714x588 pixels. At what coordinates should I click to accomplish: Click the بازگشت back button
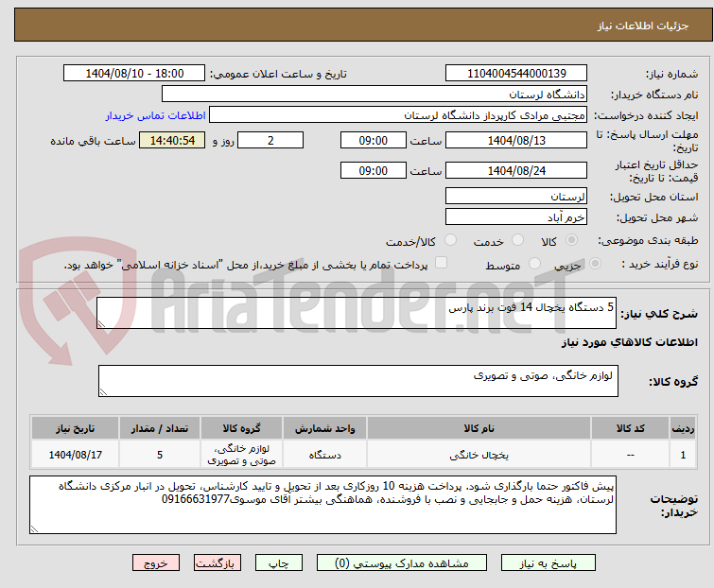click(x=218, y=563)
